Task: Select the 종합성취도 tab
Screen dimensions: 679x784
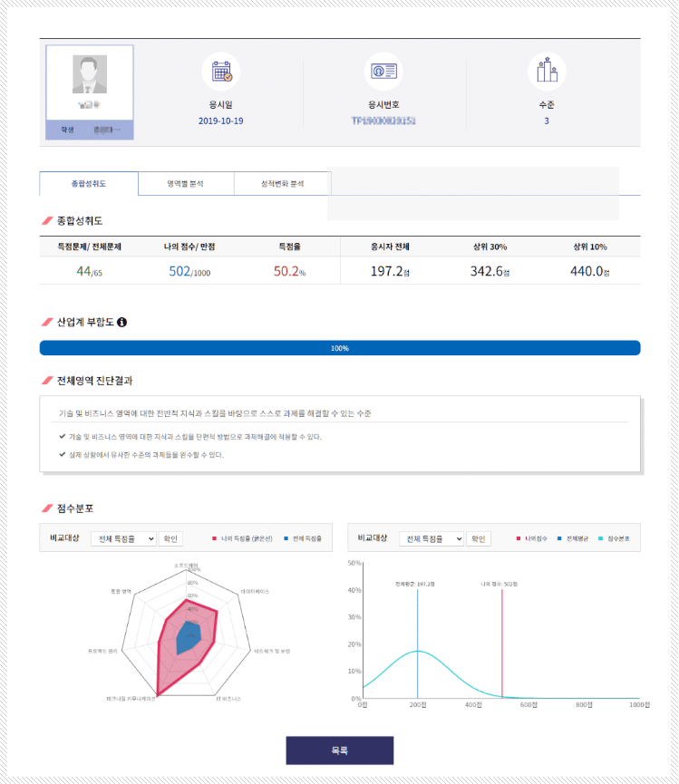Action: (x=89, y=183)
